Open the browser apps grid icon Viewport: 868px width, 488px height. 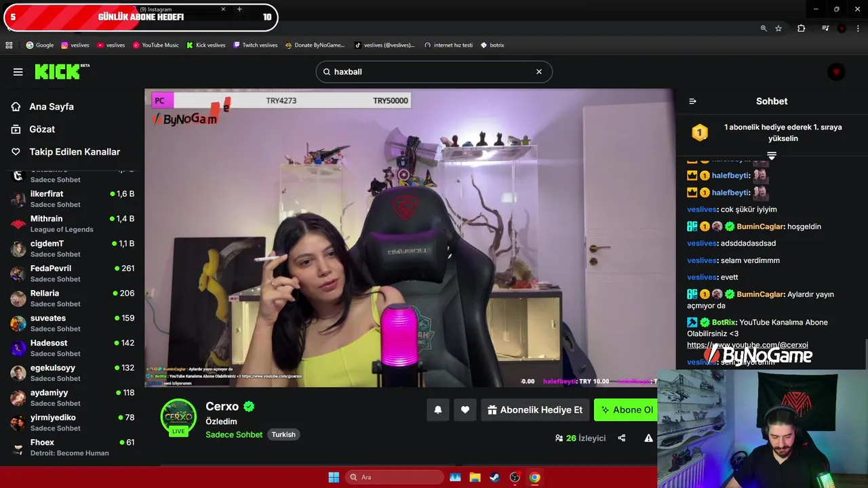(x=9, y=45)
